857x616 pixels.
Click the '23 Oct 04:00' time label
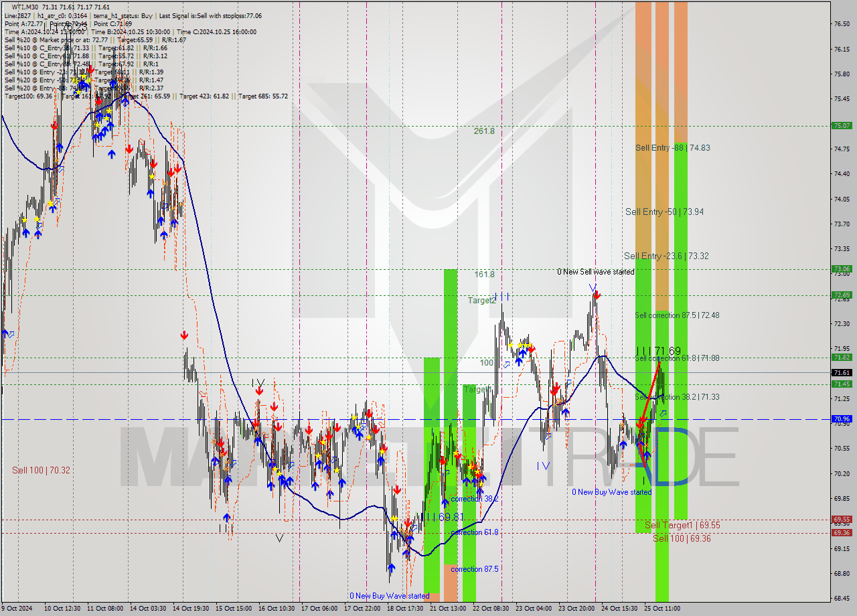534,609
